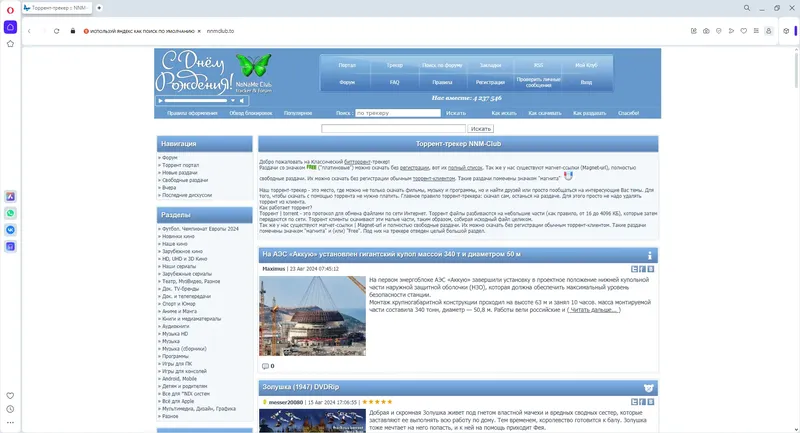800x433 pixels.
Task: Click the send/flow arrow icon in toolbar
Action: pyautogui.click(x=731, y=31)
